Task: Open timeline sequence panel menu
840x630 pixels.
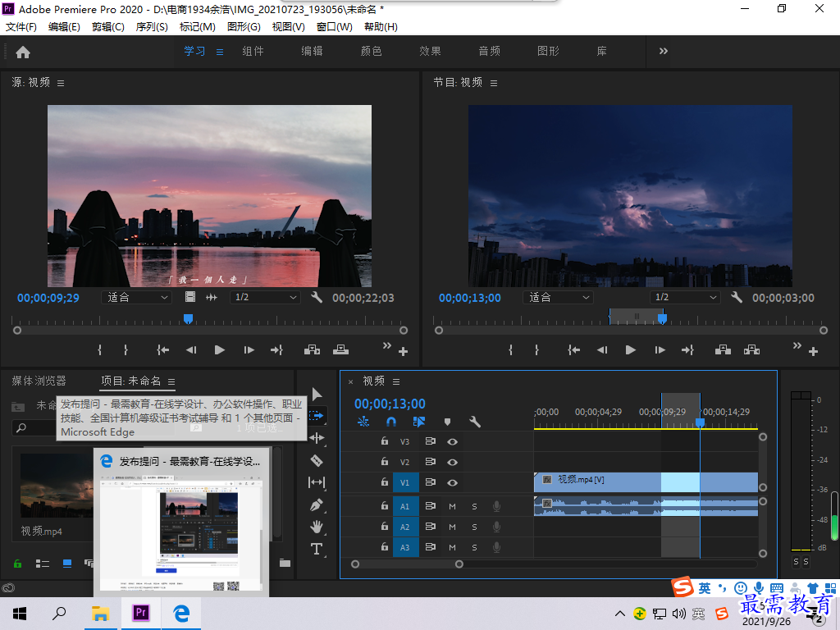Action: [396, 381]
